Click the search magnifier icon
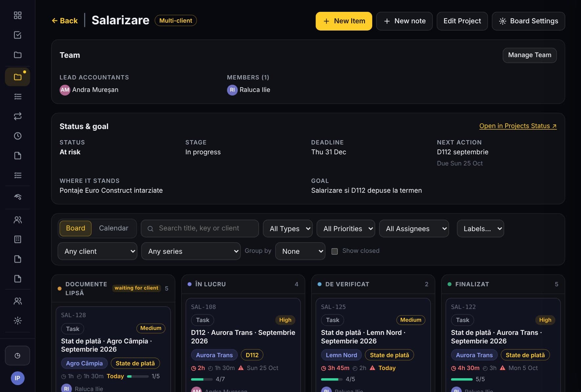 click(x=150, y=229)
